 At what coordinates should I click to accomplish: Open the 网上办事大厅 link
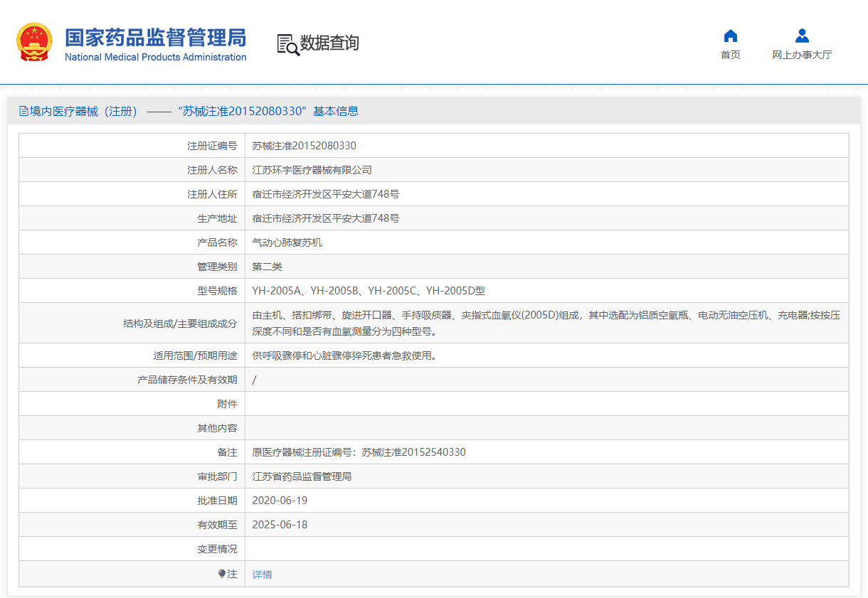click(802, 55)
